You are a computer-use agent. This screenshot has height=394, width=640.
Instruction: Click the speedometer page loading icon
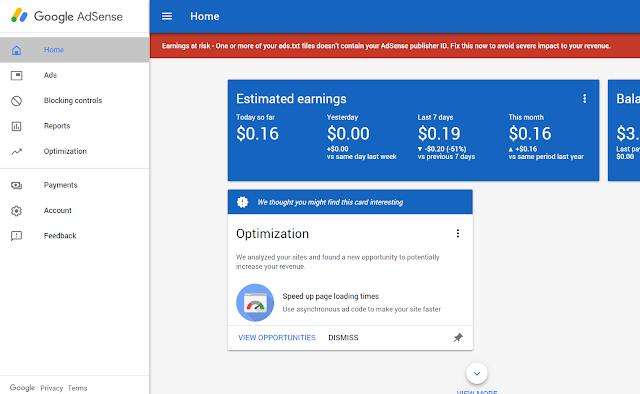[255, 303]
